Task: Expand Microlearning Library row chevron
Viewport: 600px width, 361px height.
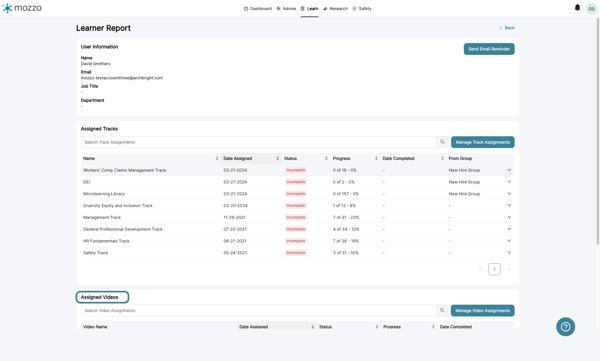Action: (x=509, y=194)
